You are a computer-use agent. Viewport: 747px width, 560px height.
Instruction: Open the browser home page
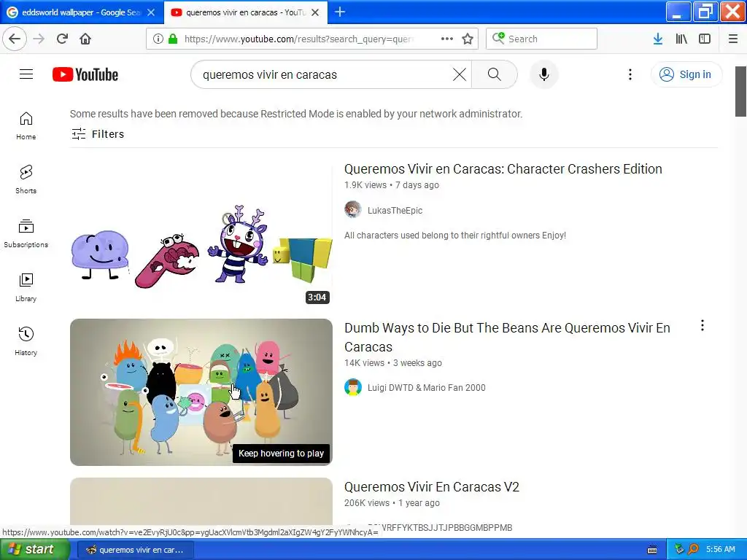click(x=85, y=39)
